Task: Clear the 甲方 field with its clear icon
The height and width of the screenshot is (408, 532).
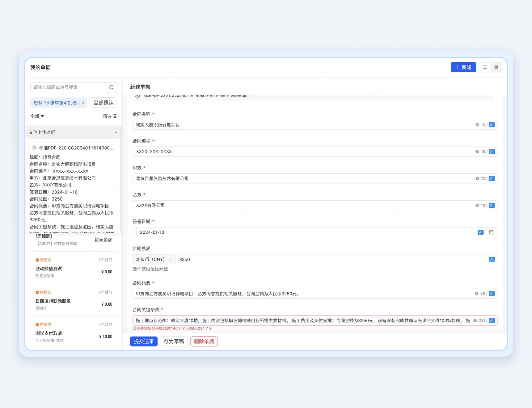Action: coord(477,179)
